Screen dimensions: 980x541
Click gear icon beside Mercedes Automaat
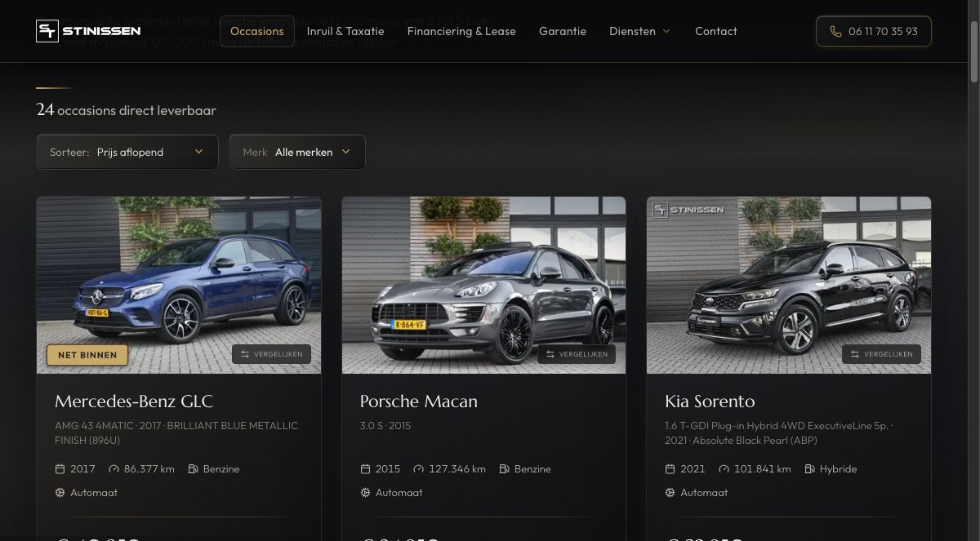point(60,493)
